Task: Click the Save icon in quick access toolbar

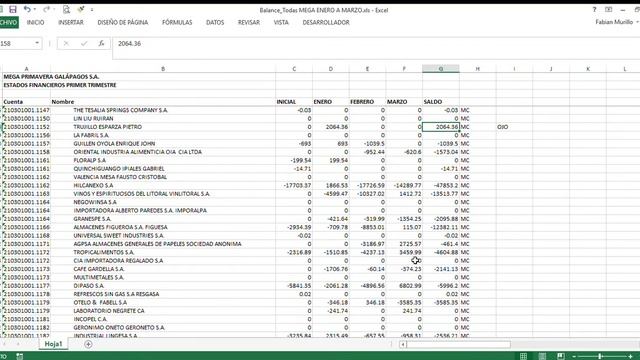Action: [x=13, y=9]
